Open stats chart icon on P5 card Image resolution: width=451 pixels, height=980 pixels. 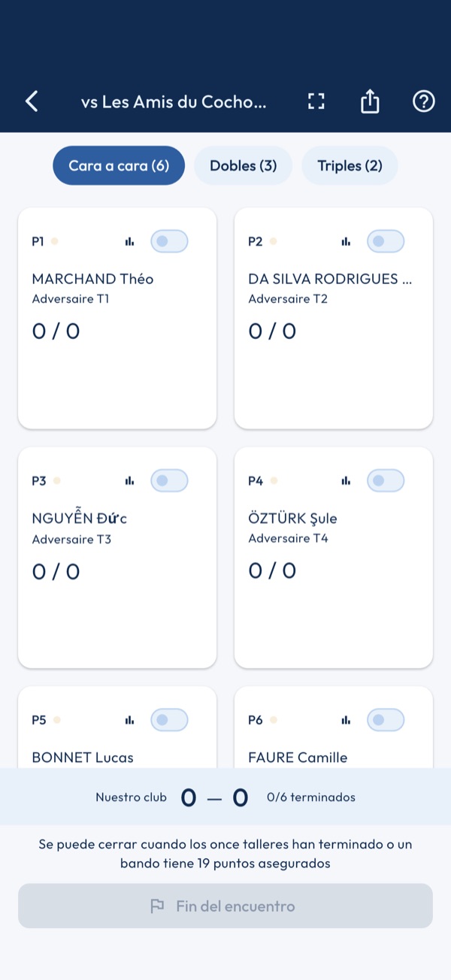129,720
